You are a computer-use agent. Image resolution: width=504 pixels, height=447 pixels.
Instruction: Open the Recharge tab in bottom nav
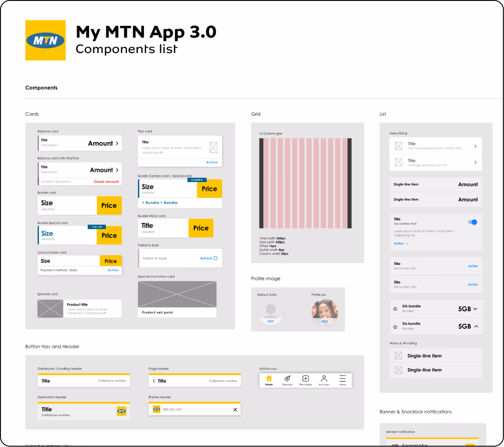[305, 379]
